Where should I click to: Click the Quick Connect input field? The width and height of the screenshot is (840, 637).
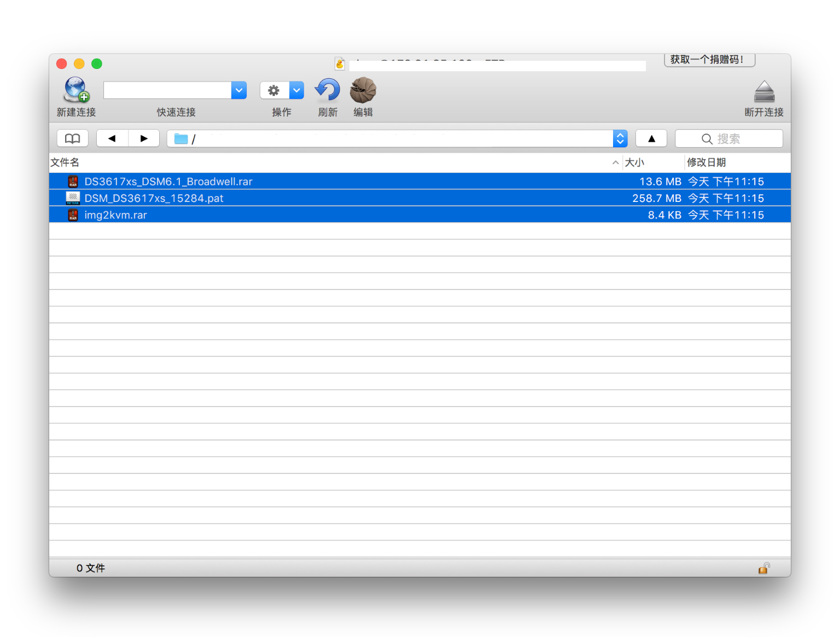[167, 90]
